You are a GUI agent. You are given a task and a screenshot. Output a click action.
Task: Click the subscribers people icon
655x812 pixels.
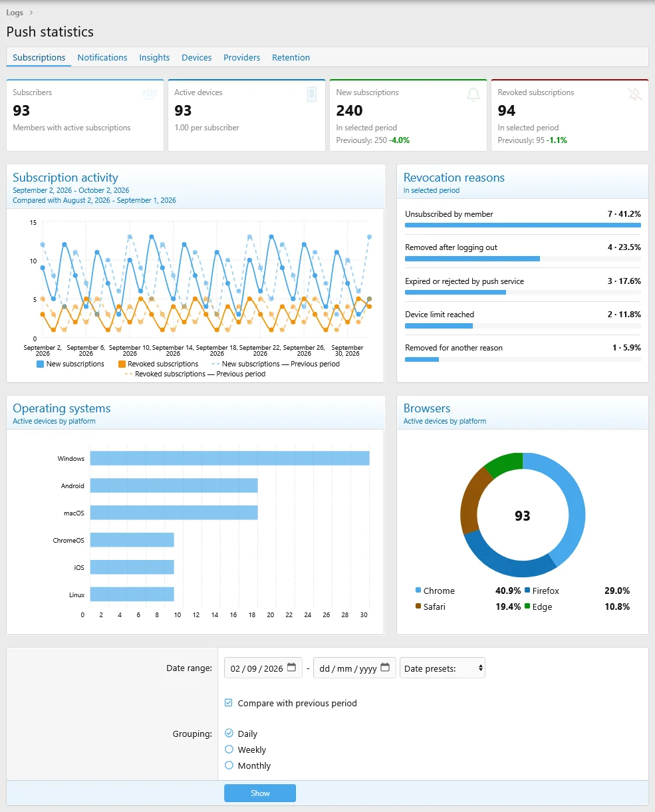150,94
